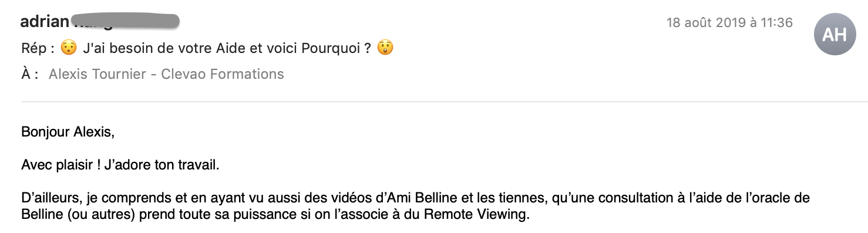Image resolution: width=868 pixels, height=233 pixels.
Task: Click the AH sender avatar circle
Action: pos(835,35)
